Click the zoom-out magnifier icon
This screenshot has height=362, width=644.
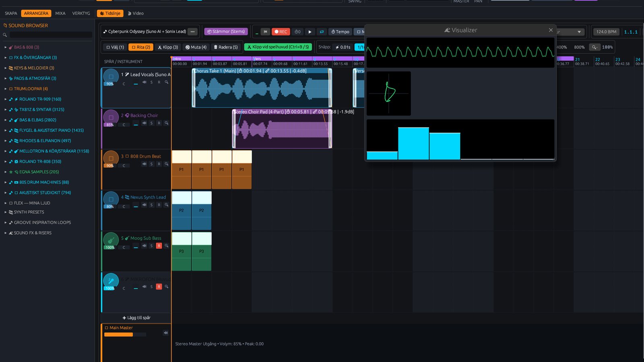click(x=594, y=47)
